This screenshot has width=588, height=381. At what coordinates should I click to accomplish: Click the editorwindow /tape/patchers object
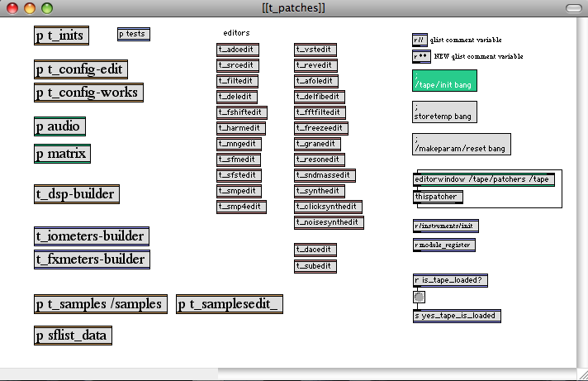coord(483,179)
